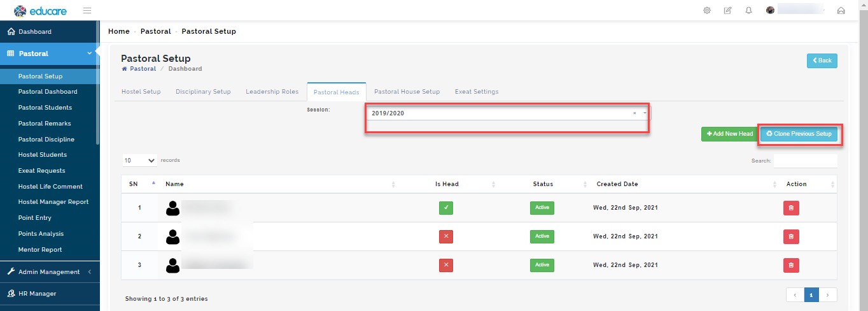This screenshot has height=311, width=868.
Task: Click the HR Manager icon in sidebar
Action: (x=11, y=293)
